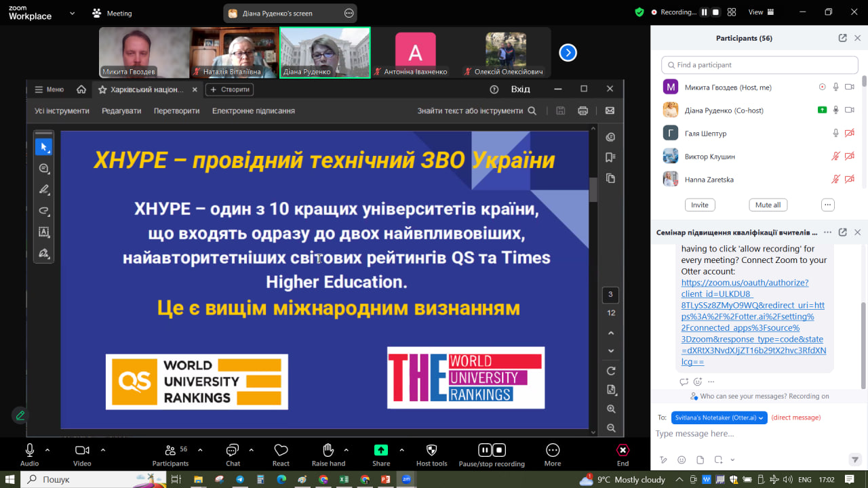This screenshot has width=868, height=488.
Task: Pause recording from the top bar
Action: tap(704, 12)
